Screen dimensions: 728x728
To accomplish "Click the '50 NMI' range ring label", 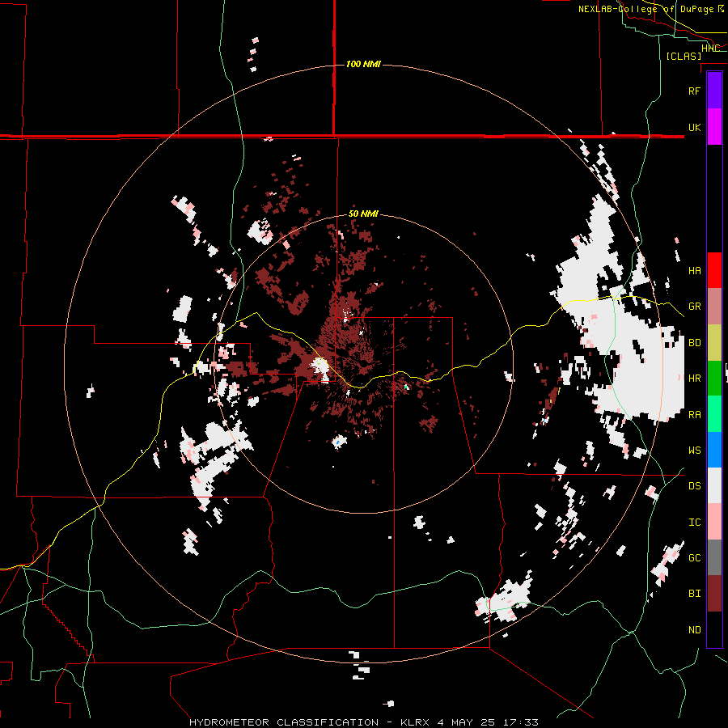I will point(363,214).
